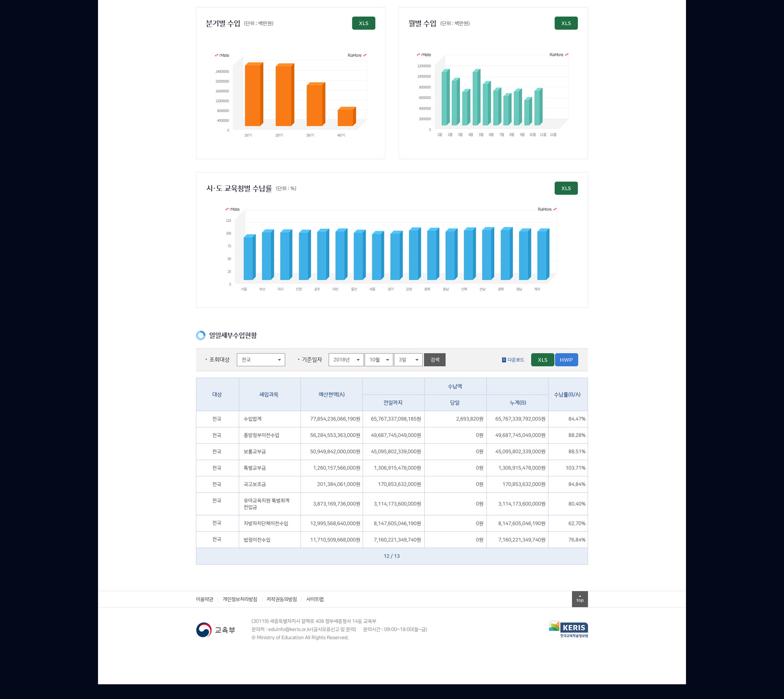Viewport: 784px width, 699px height.
Task: Expand the 2018년 year dropdown
Action: pyautogui.click(x=346, y=360)
